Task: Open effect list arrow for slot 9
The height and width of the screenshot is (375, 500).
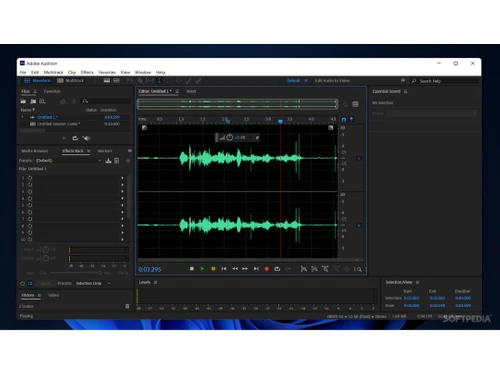Action: point(122,233)
